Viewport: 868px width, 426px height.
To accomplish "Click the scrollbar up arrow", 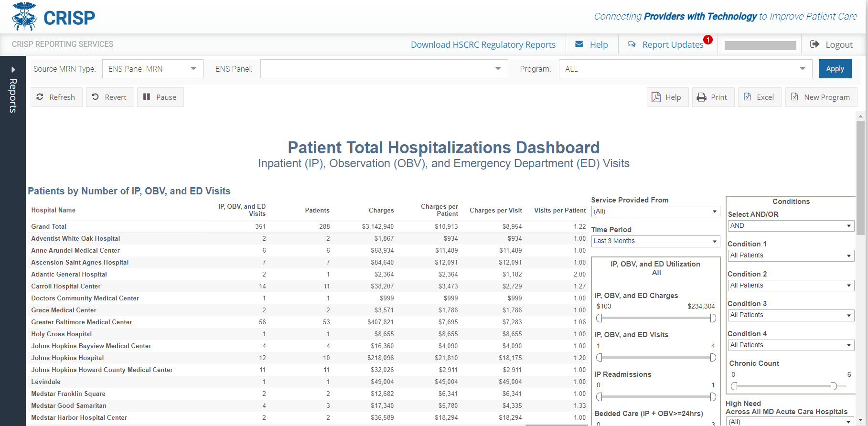I will [x=860, y=116].
